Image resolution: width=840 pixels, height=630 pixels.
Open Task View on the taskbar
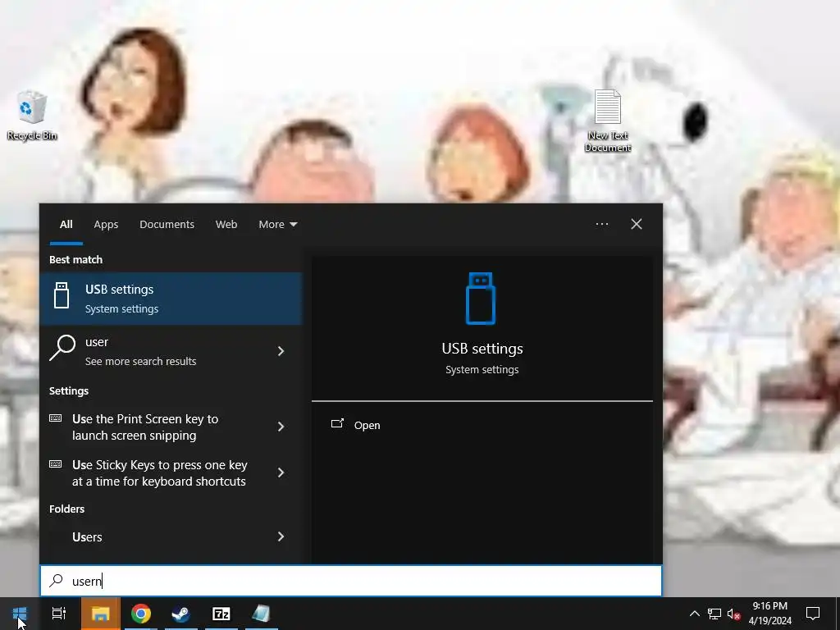59,614
